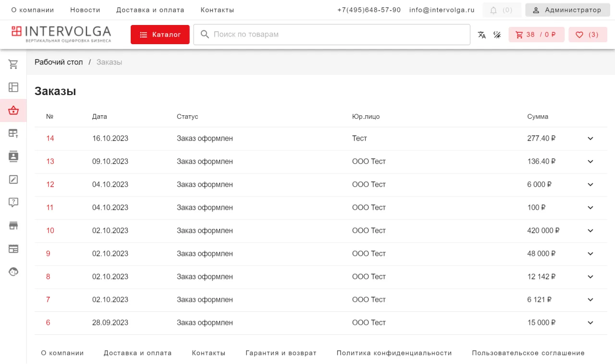This screenshot has width=615, height=364.
Task: Click date 28.09.2023
Action: (x=110, y=323)
